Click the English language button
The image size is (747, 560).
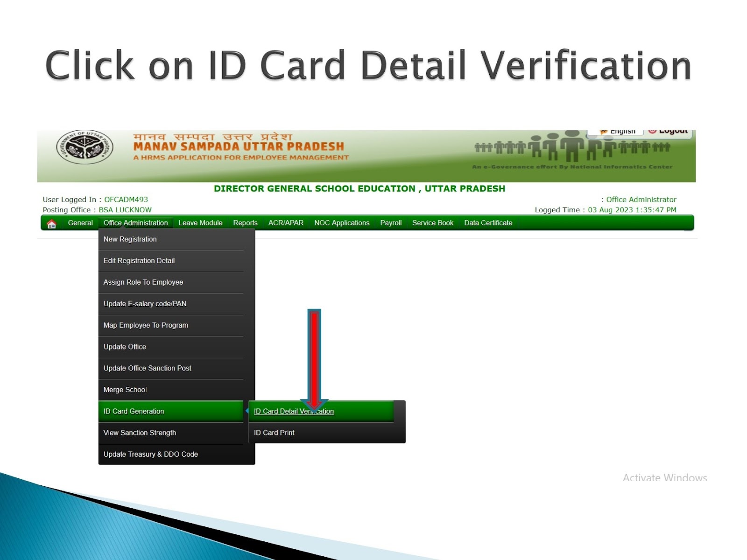point(616,132)
